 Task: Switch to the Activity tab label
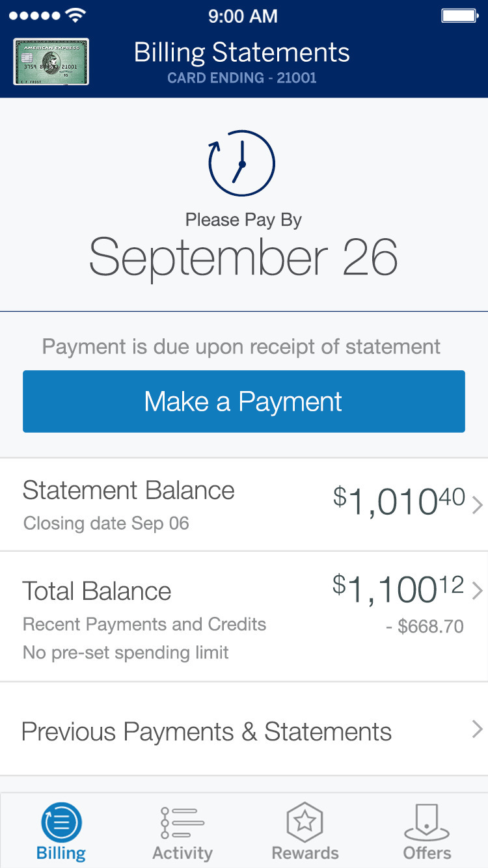point(182,853)
